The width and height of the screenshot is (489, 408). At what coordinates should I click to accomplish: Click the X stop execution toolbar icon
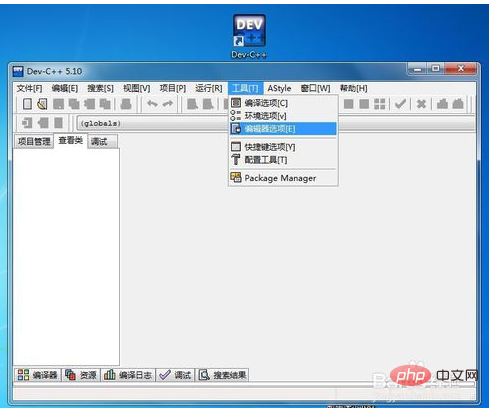(421, 104)
